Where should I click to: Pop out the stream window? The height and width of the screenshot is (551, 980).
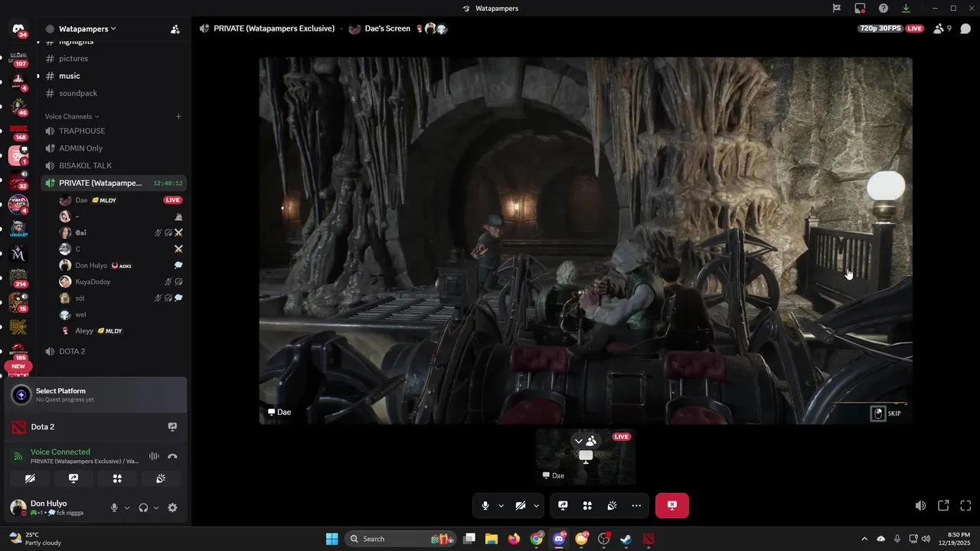[x=943, y=506]
